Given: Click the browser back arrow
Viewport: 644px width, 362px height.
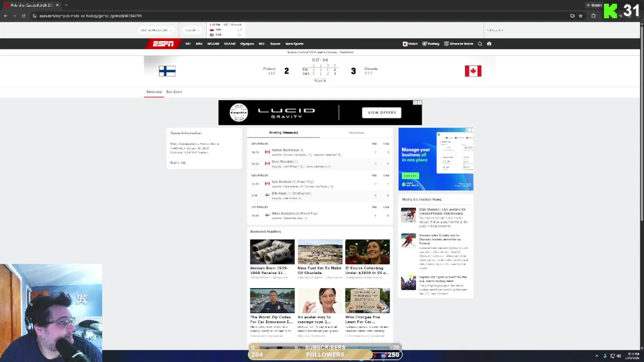Looking at the screenshot, I should [6, 16].
